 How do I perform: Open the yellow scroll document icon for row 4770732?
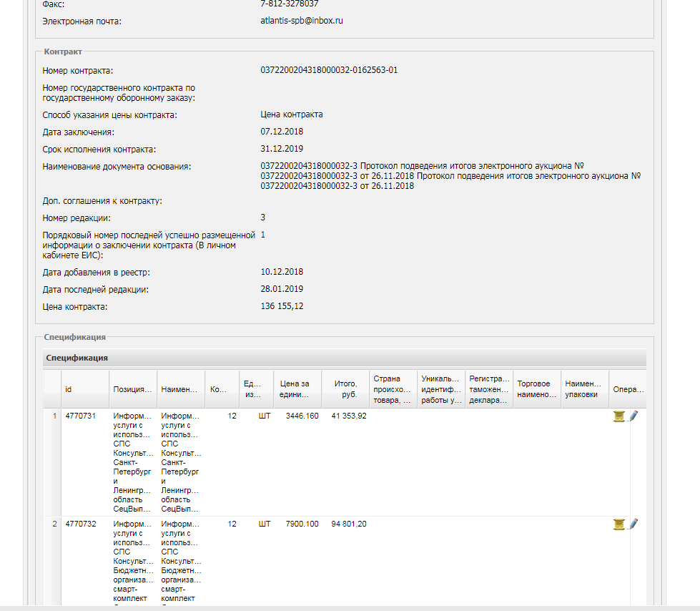click(618, 524)
